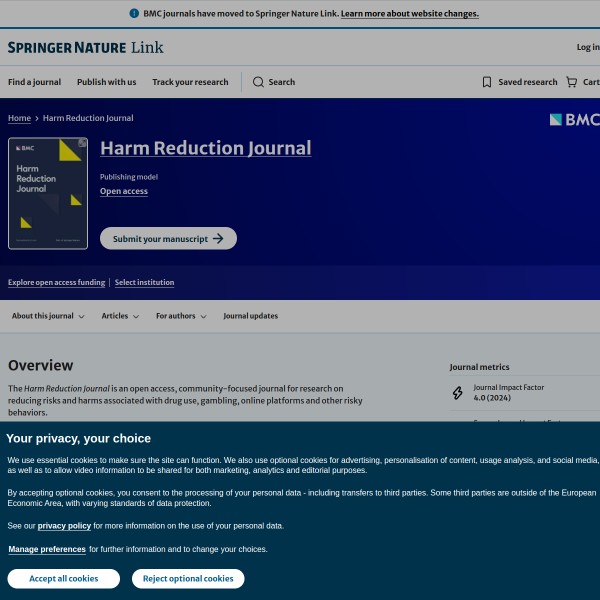600x600 pixels.
Task: Click the Journal Impact Factor lightning icon
Action: click(458, 393)
